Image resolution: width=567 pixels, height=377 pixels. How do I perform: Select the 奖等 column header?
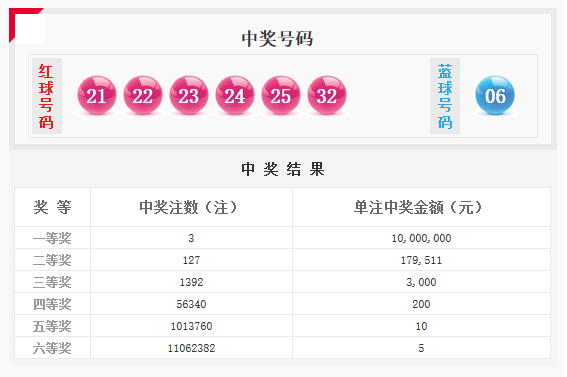(52, 207)
